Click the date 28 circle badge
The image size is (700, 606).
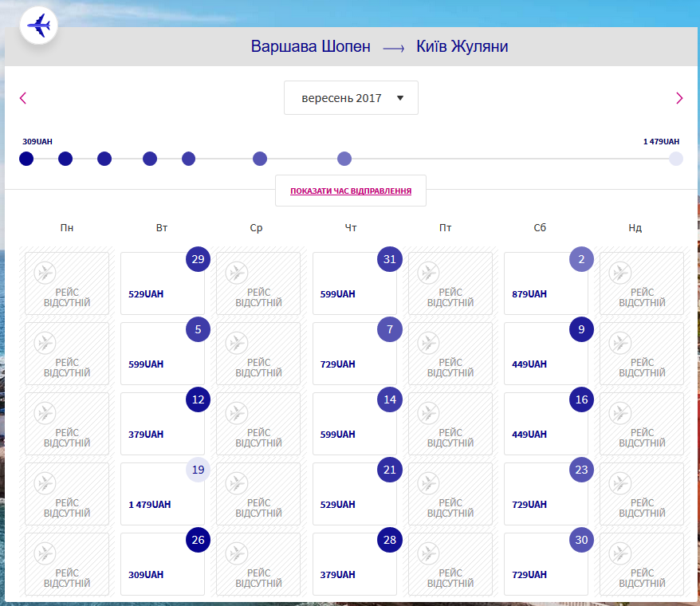389,540
